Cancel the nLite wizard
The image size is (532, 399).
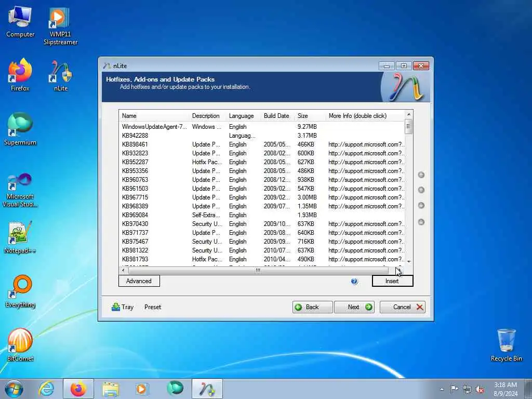tap(403, 307)
